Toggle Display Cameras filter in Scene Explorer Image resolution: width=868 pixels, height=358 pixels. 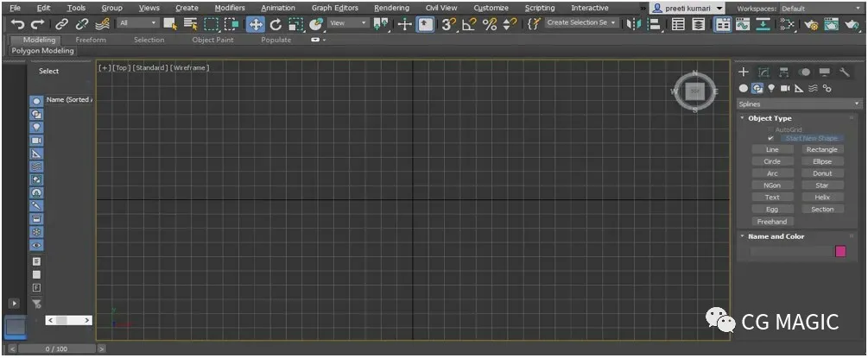[x=36, y=141]
